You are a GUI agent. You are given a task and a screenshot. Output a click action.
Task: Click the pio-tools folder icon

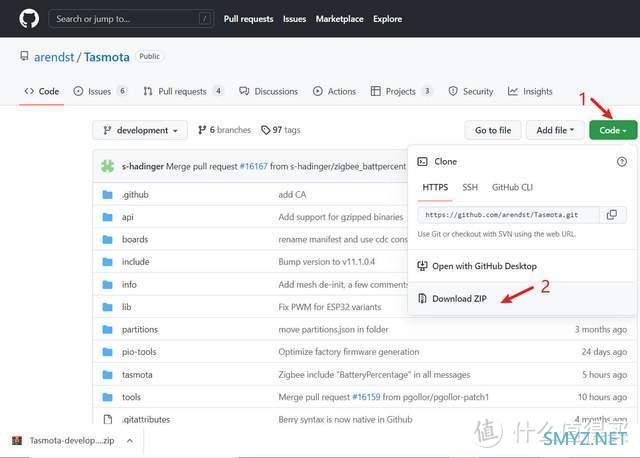click(x=107, y=352)
